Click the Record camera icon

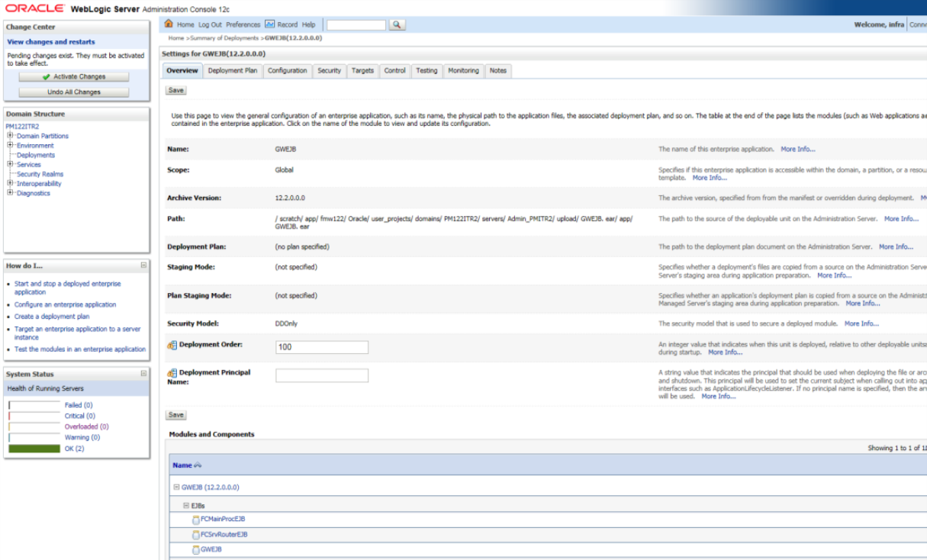pos(269,24)
